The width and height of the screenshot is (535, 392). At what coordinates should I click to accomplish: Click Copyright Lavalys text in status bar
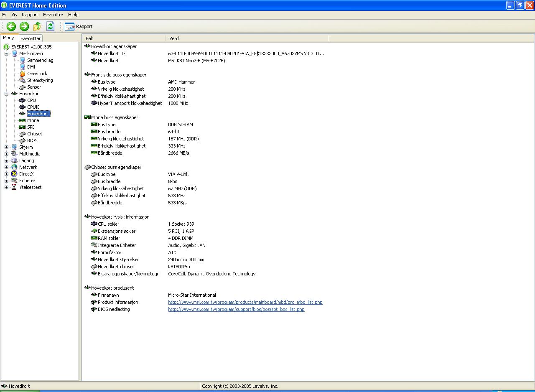click(x=240, y=386)
